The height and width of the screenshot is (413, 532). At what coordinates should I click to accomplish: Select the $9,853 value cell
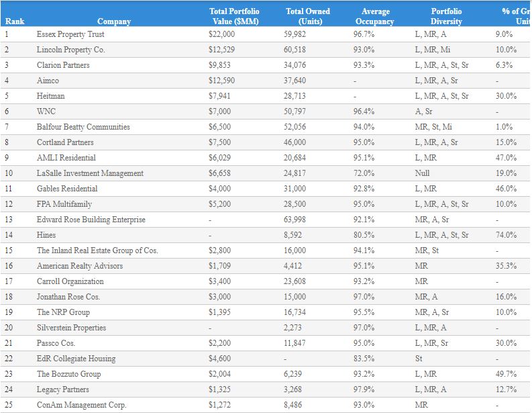(x=219, y=65)
